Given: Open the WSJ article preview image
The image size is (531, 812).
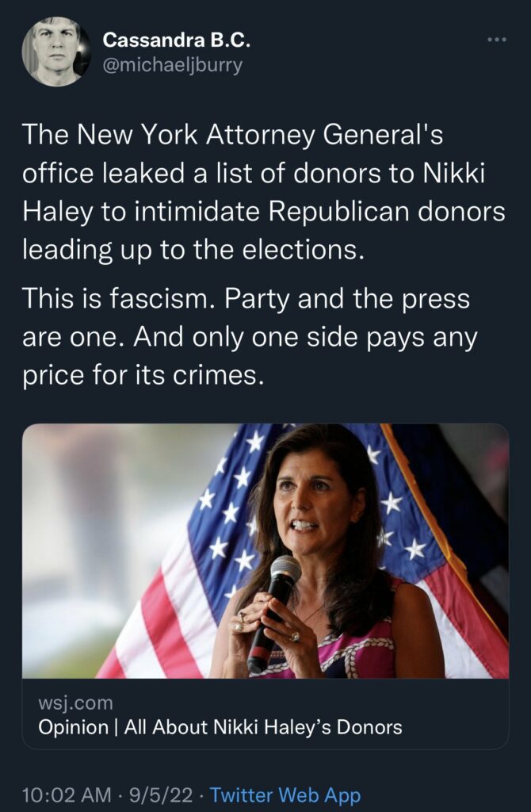Looking at the screenshot, I should click(265, 550).
